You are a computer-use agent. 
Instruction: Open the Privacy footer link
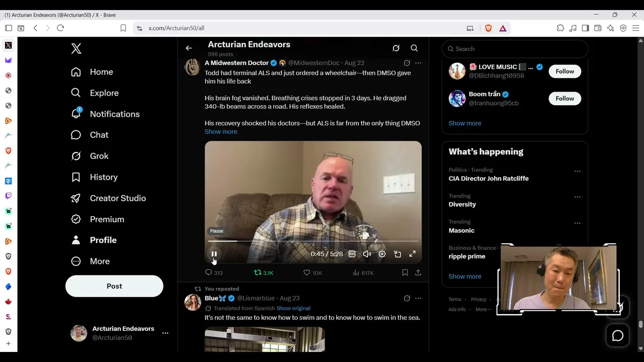tap(478, 300)
